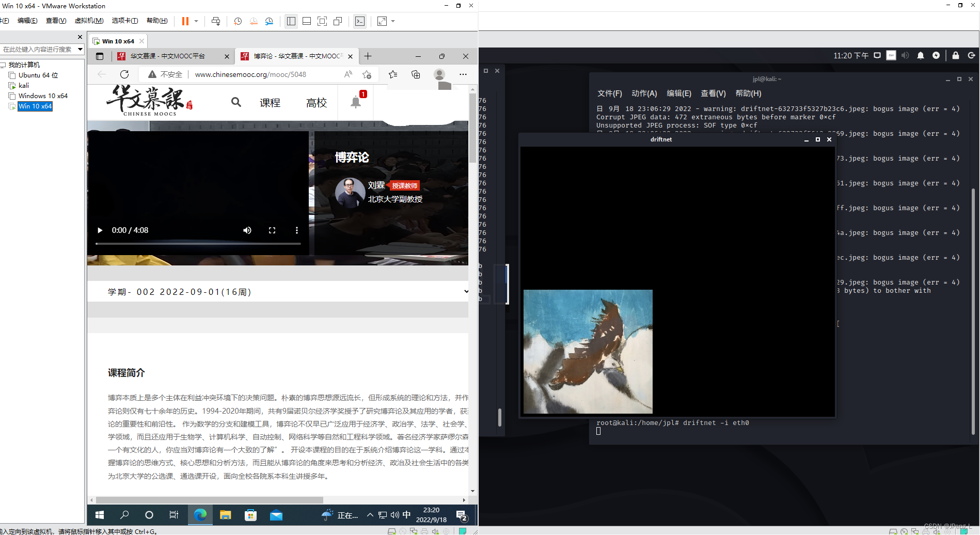This screenshot has width=980, height=535.
Task: Select the kali VM in the library
Action: point(24,85)
